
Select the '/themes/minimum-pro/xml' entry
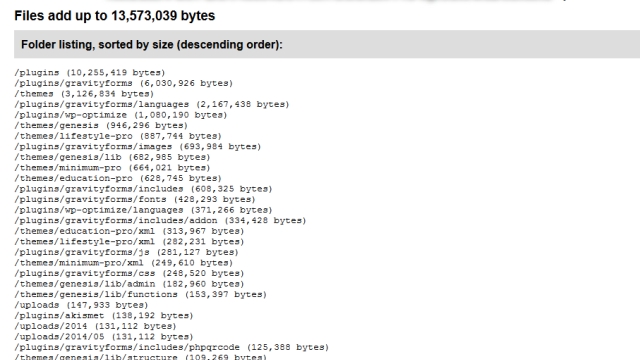pyautogui.click(x=124, y=263)
